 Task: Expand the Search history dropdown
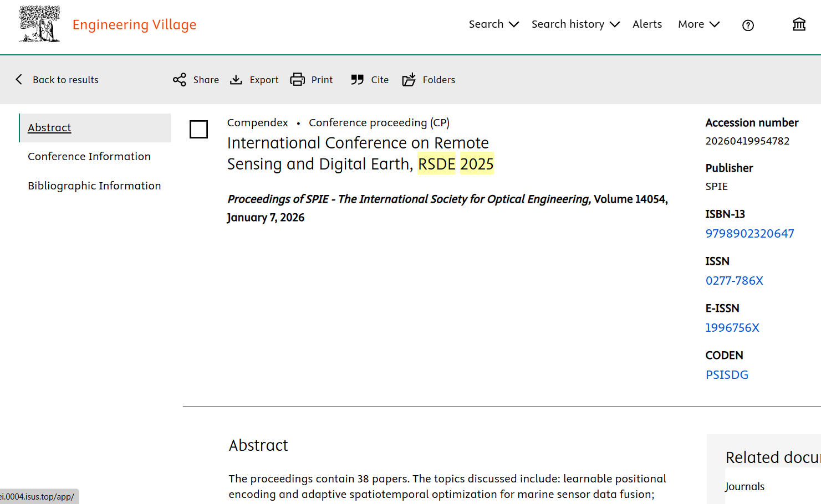click(x=575, y=24)
